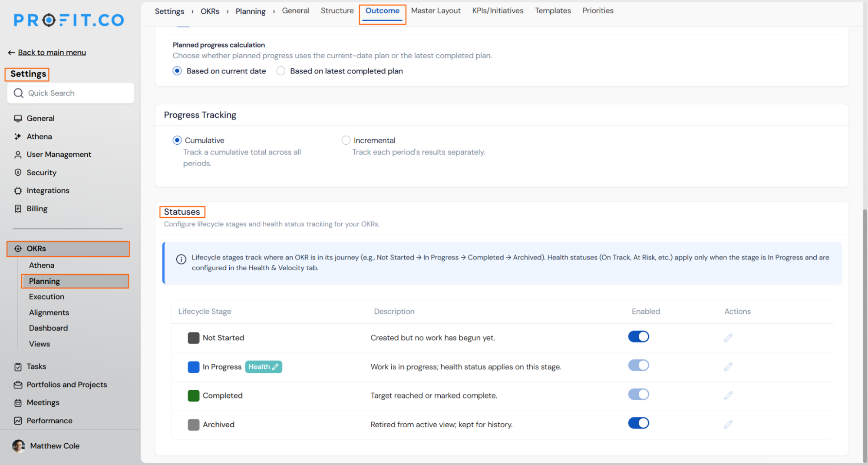Click the info icon in lifecycle notice
Viewport: 868px width, 465px height.
[181, 259]
